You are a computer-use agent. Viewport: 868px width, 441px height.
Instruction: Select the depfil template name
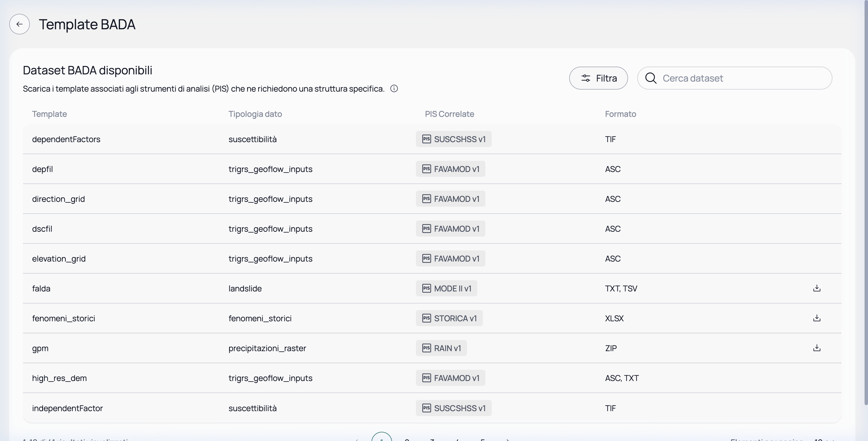point(42,169)
